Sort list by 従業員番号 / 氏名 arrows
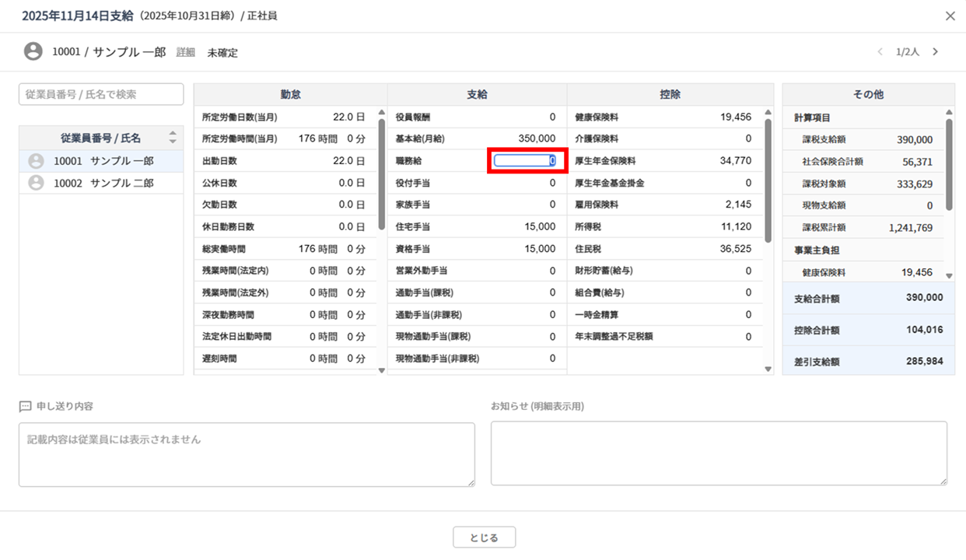Viewport: 966px width, 560px height. [173, 138]
